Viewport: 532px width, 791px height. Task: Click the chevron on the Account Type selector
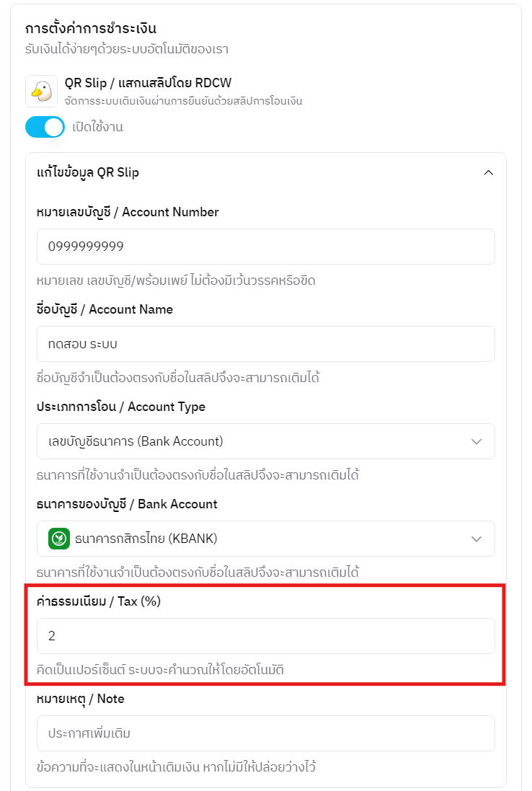coord(476,441)
